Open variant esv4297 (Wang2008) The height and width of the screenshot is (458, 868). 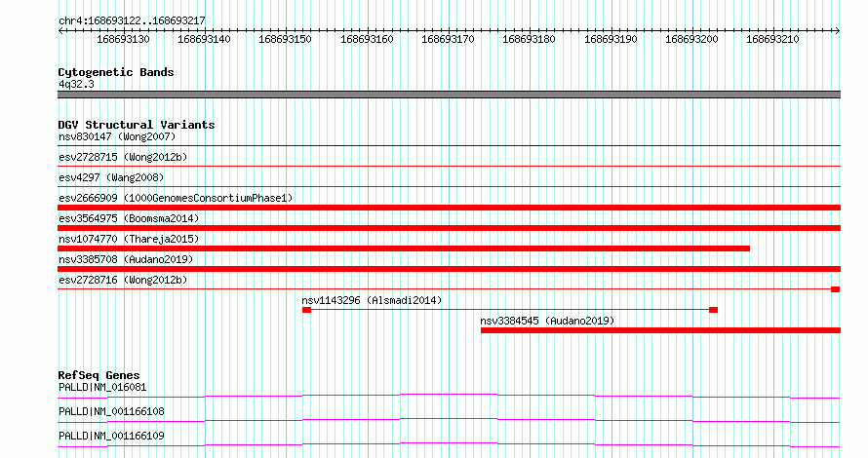point(111,177)
